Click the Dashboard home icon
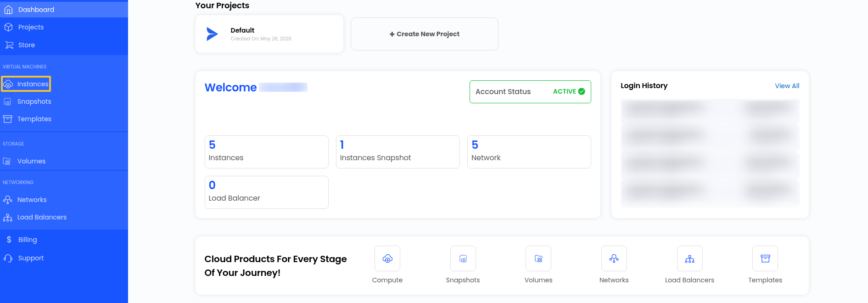This screenshot has height=303, width=868. pyautogui.click(x=8, y=10)
